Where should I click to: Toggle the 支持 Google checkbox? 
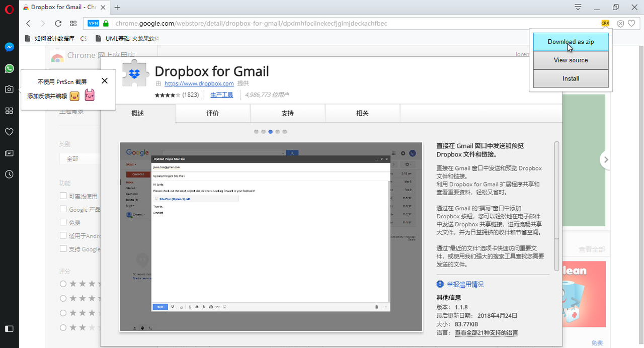coord(63,248)
